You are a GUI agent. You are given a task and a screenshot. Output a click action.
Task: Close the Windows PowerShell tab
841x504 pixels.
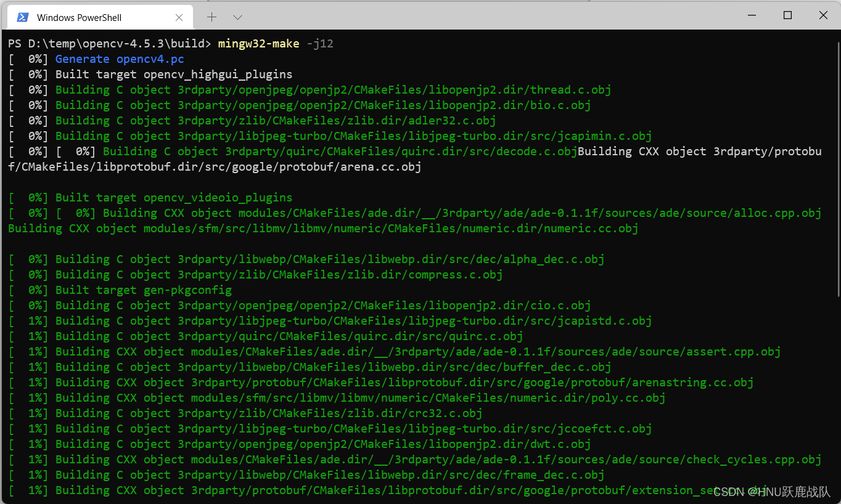coord(179,17)
